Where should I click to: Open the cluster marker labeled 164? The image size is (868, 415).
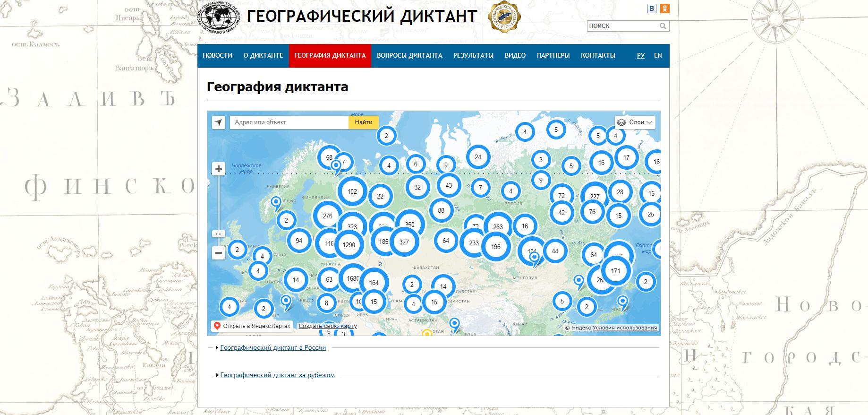[x=374, y=283]
